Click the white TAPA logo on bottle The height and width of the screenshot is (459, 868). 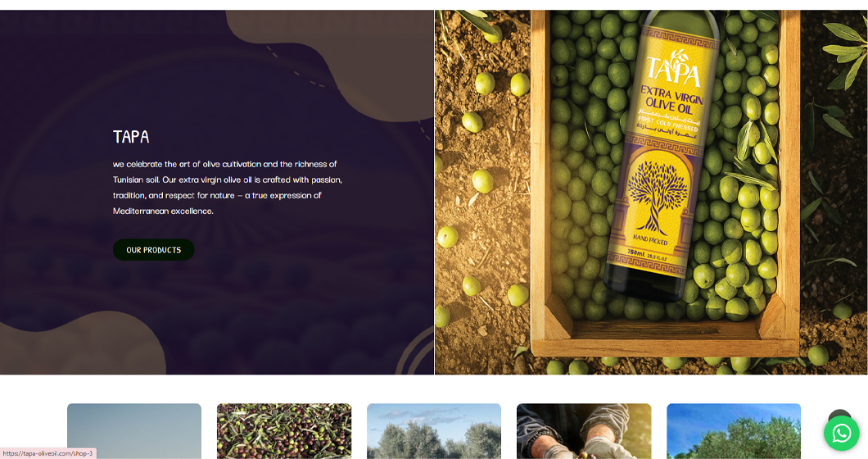676,70
